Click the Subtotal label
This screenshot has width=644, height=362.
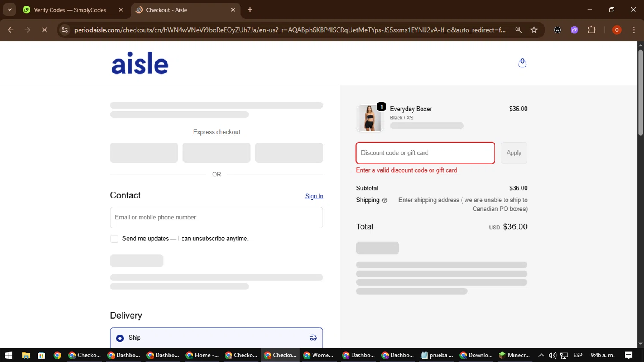point(367,188)
